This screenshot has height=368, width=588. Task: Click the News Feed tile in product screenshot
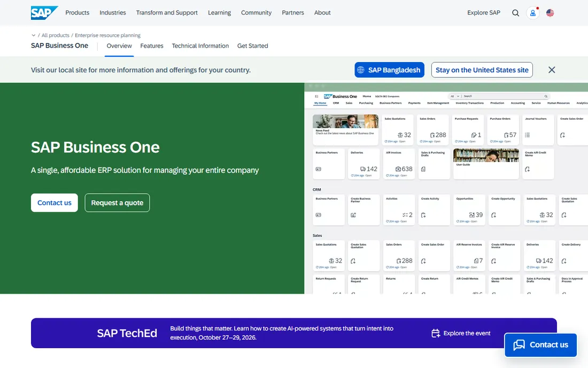(345, 130)
